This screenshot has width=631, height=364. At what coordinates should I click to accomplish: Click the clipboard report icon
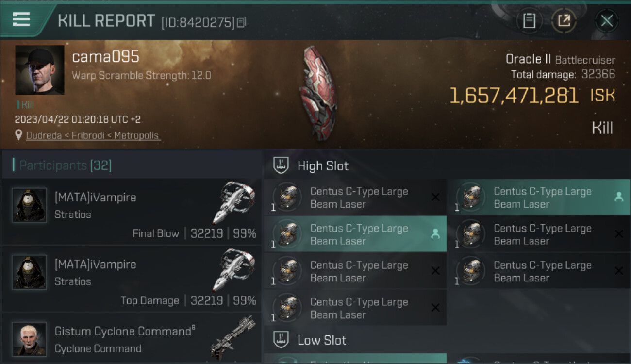529,21
